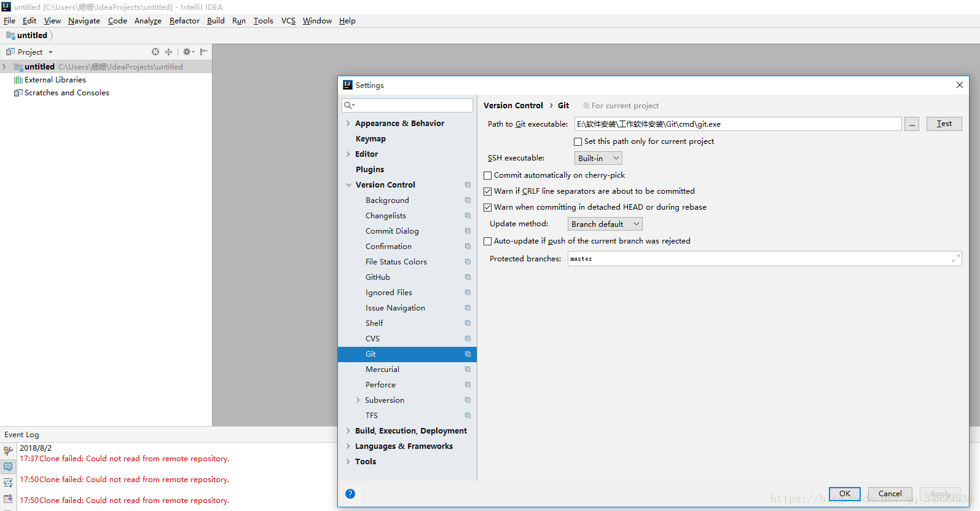Viewport: 980px width, 511px height.
Task: Click the clear all icon in Event Log
Action: 8,499
